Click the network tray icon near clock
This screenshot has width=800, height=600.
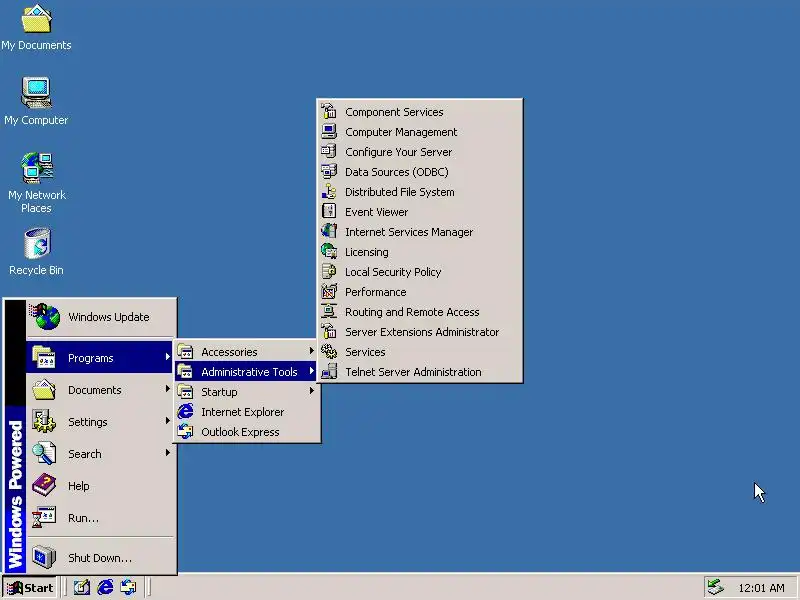[x=716, y=587]
